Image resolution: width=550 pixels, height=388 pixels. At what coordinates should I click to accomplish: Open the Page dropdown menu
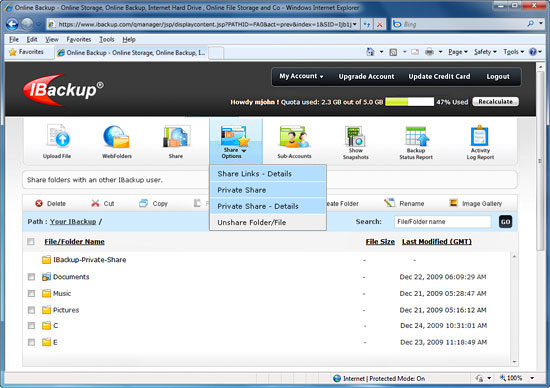click(x=458, y=52)
